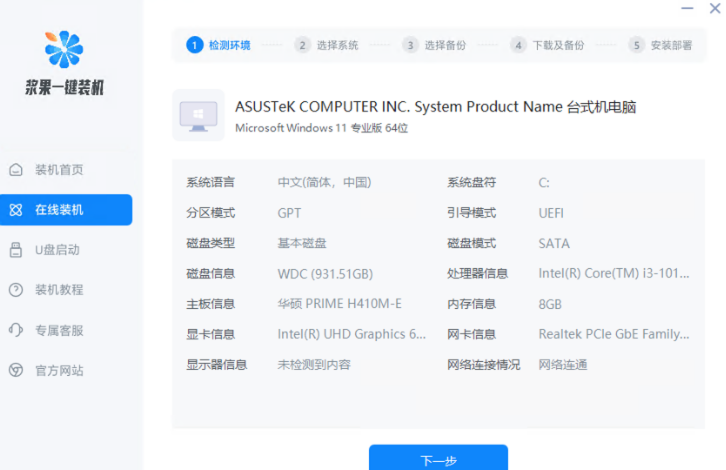This screenshot has height=470, width=726.
Task: Click the 网络连通 status value
Action: point(563,364)
